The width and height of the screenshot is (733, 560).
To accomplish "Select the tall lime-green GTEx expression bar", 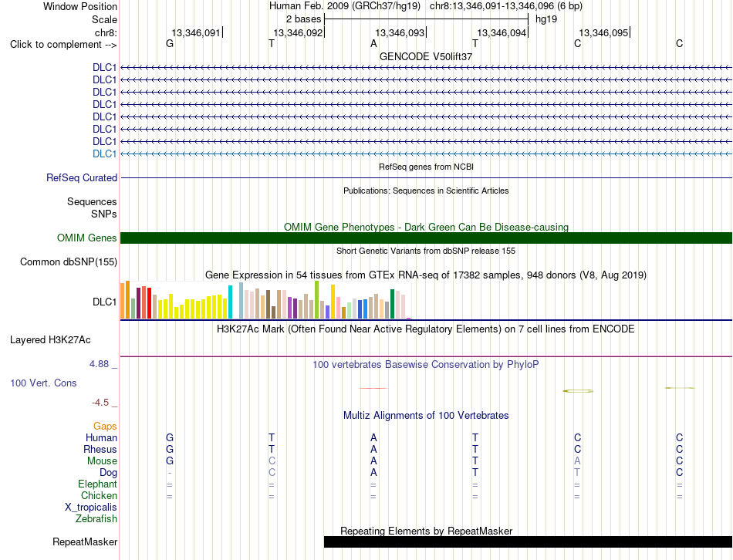I will [317, 299].
